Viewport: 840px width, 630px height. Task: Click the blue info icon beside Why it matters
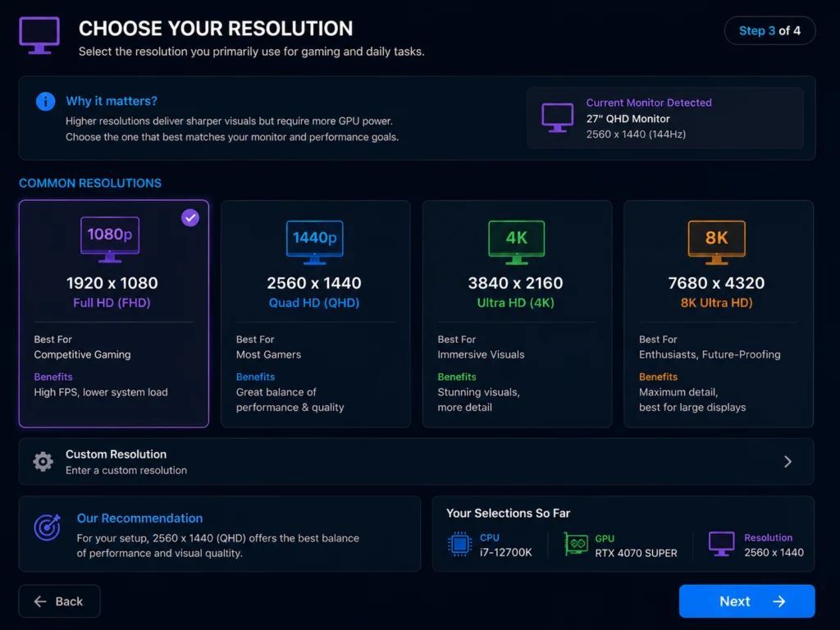coord(46,101)
